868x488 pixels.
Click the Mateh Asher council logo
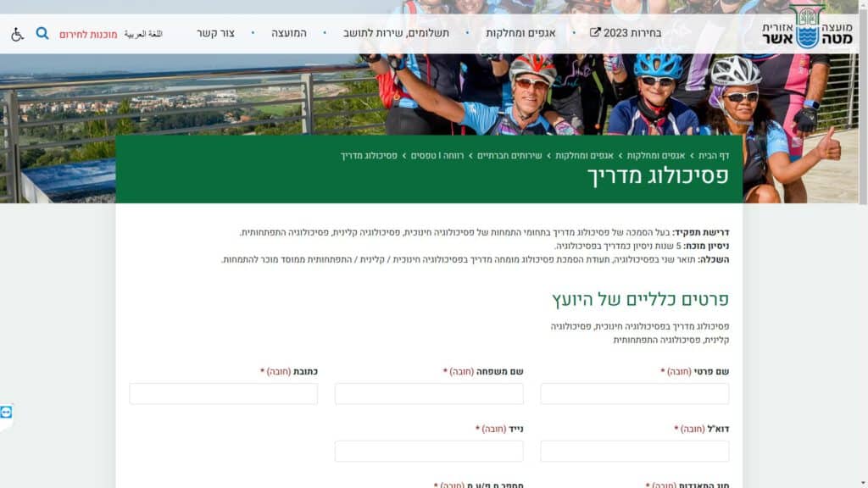807,27
